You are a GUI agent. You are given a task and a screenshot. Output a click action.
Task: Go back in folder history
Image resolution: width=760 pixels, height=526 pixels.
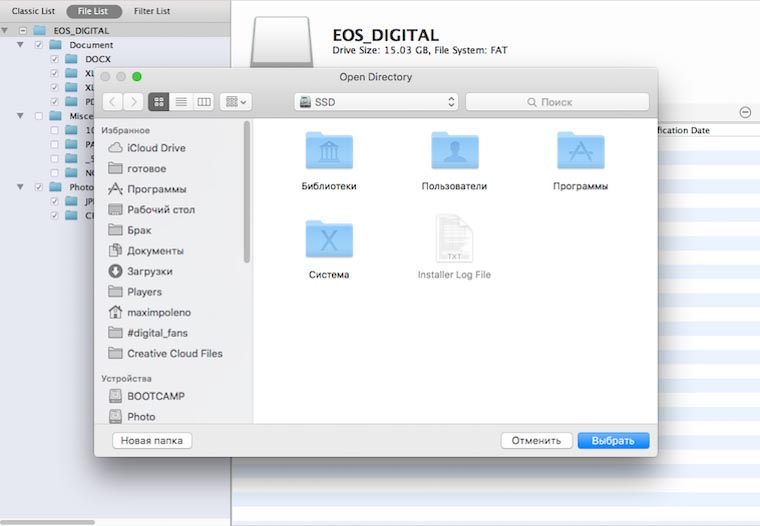pyautogui.click(x=112, y=102)
